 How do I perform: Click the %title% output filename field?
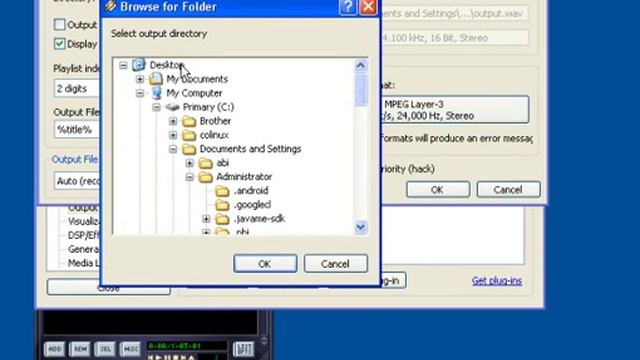(77, 130)
